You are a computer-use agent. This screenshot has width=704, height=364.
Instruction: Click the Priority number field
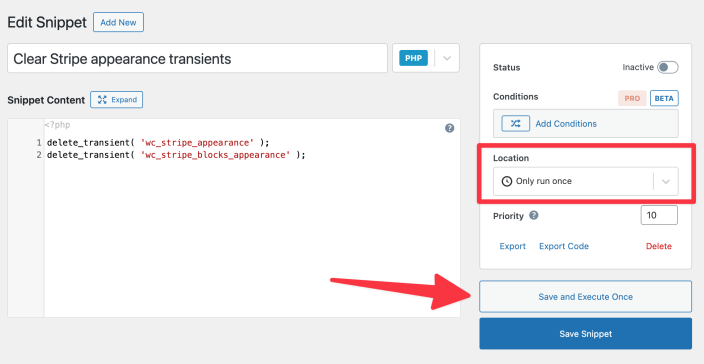tap(659, 215)
